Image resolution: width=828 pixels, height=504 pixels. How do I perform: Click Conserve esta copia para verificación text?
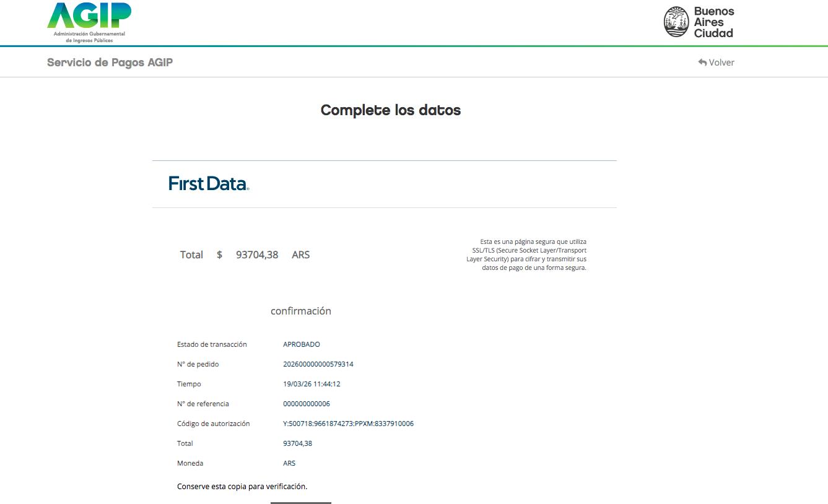242,486
